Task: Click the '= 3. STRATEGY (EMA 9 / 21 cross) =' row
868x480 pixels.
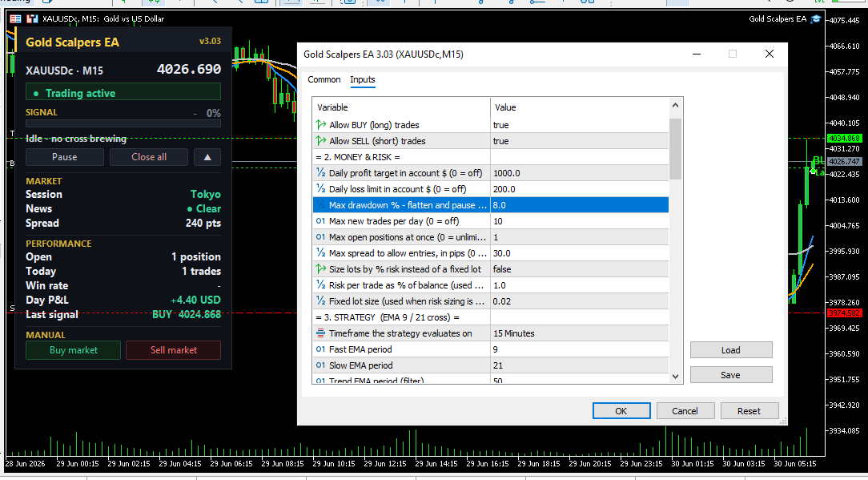Action: [x=491, y=317]
